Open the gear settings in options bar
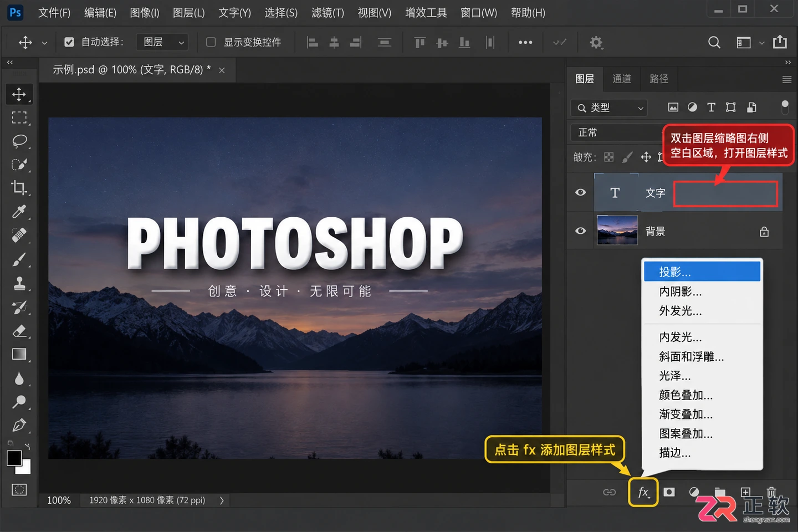Viewport: 798px width, 532px height. click(x=596, y=43)
